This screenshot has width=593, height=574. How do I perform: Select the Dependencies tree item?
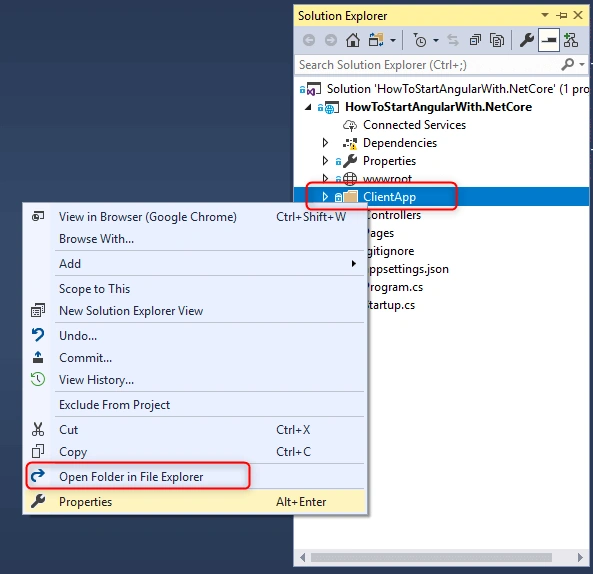click(x=400, y=143)
